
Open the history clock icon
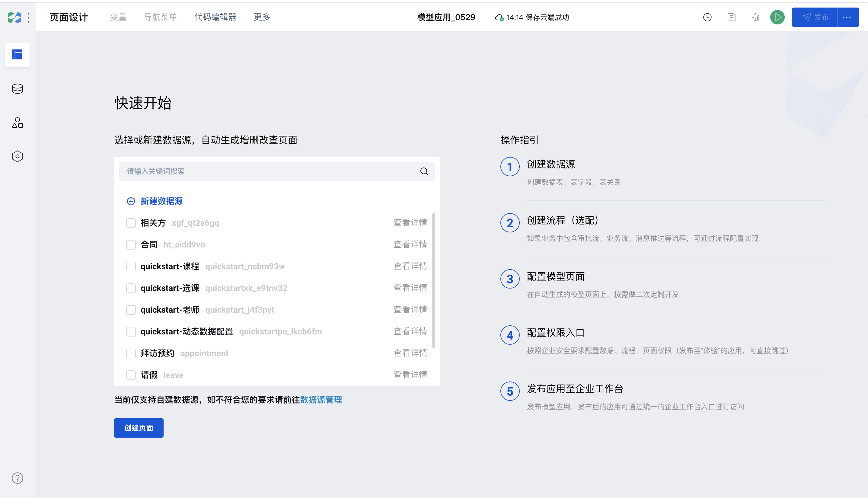(x=707, y=18)
